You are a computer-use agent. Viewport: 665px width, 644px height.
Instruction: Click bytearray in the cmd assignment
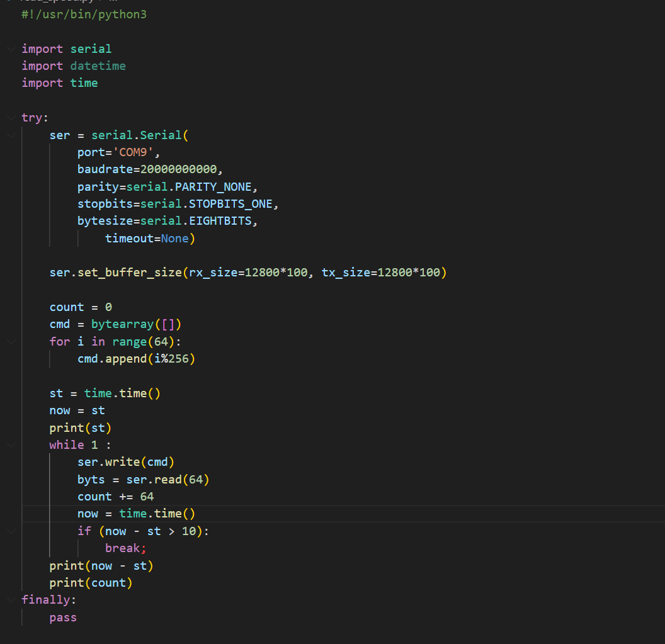pyautogui.click(x=123, y=324)
